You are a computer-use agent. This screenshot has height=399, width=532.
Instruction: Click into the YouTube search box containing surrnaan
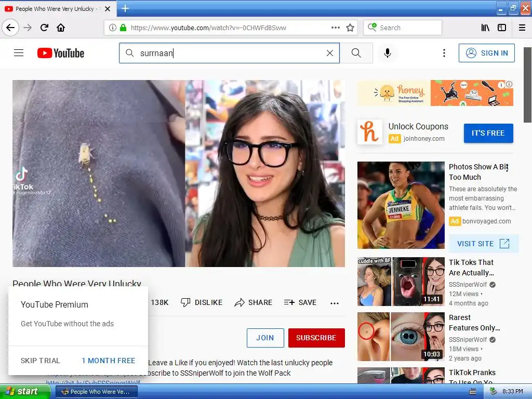point(229,53)
